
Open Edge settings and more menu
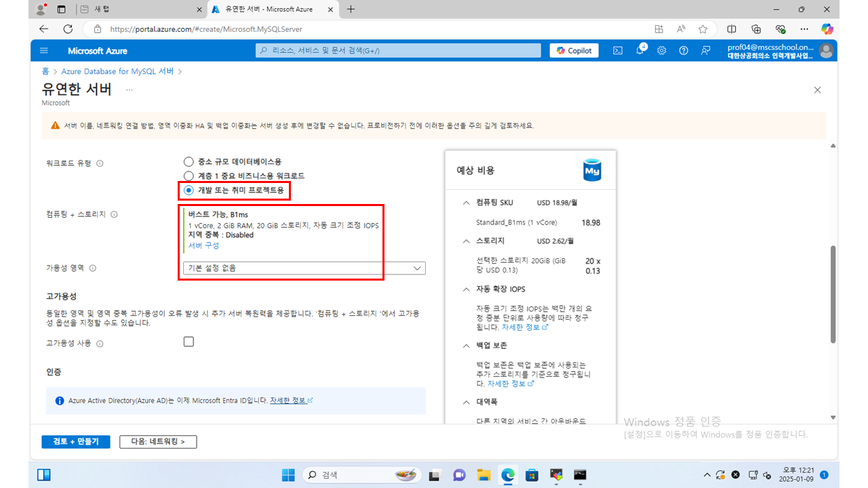coord(804,29)
